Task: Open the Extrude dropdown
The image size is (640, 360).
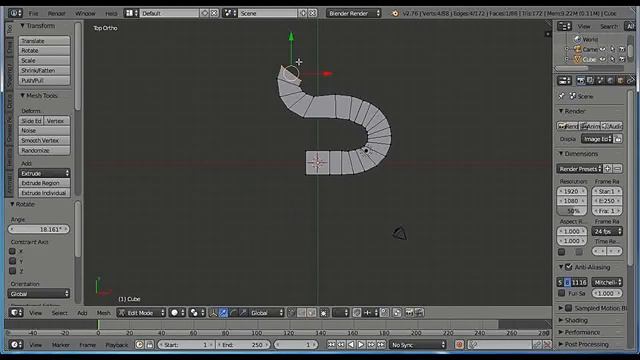Action: pyautogui.click(x=44, y=173)
